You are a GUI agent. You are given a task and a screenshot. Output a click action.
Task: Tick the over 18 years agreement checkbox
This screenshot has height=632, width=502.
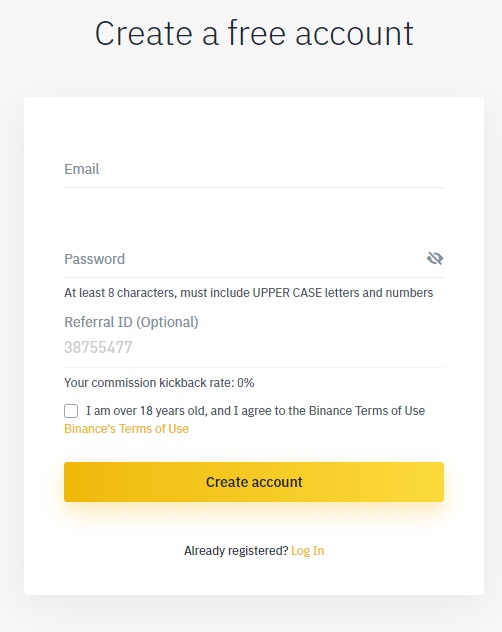[71, 411]
